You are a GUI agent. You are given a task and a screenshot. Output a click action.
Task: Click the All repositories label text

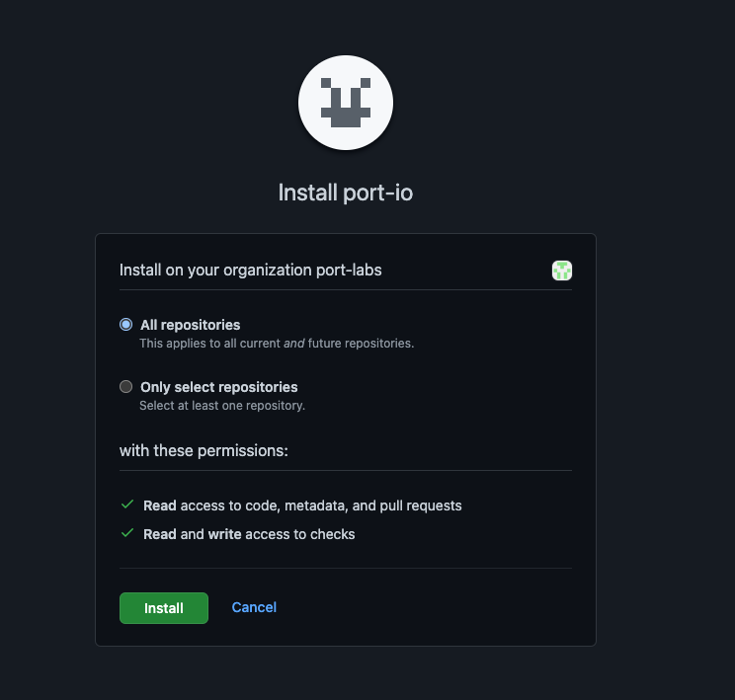191,325
